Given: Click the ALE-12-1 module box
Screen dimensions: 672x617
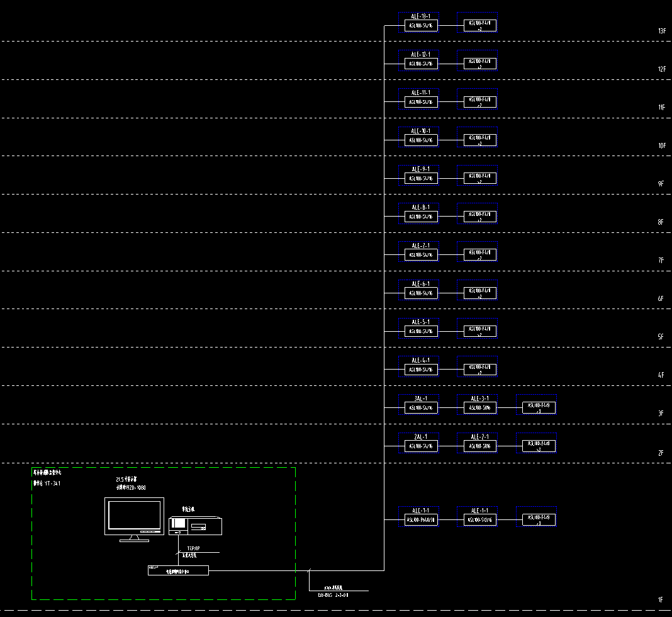Looking at the screenshot, I should click(x=420, y=64).
